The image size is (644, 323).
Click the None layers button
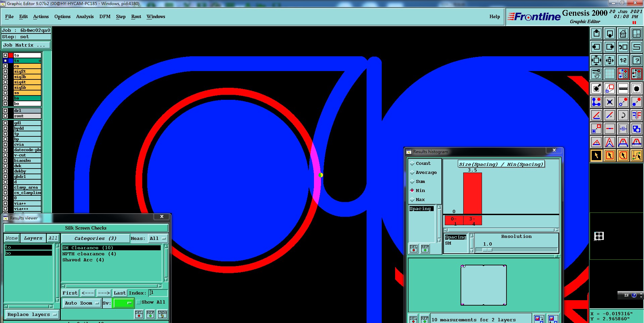point(11,238)
